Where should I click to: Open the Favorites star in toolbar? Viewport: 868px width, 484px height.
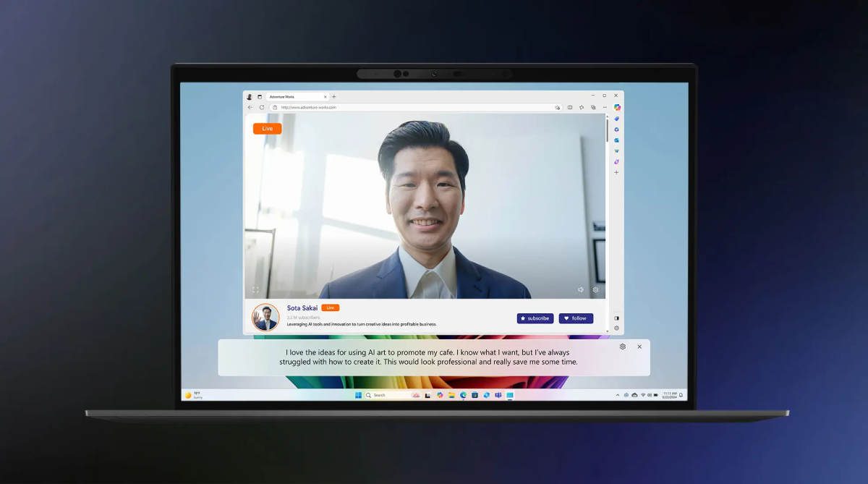click(582, 107)
